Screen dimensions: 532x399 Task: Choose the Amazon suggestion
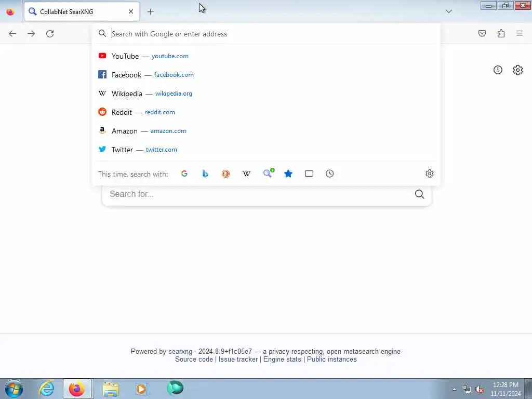pyautogui.click(x=266, y=130)
